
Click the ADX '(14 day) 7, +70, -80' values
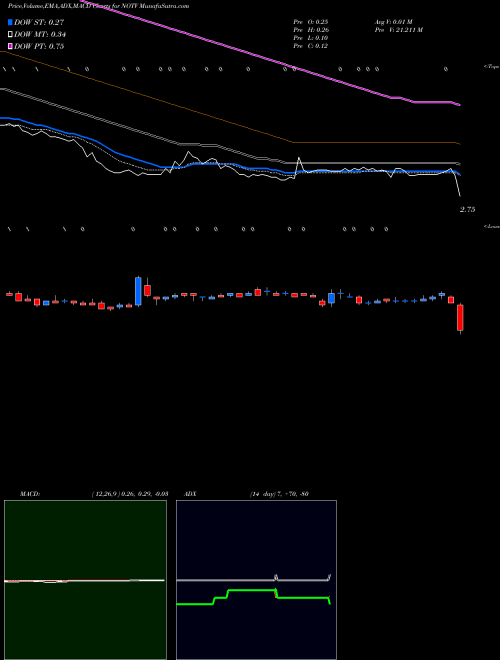tap(278, 494)
